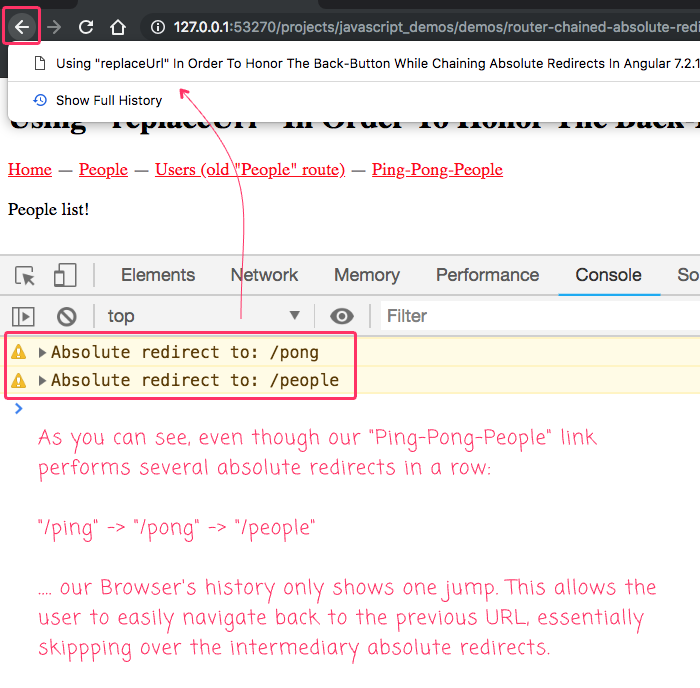The height and width of the screenshot is (688, 700).
Task: Go to the browser home page icon
Action: tap(118, 27)
